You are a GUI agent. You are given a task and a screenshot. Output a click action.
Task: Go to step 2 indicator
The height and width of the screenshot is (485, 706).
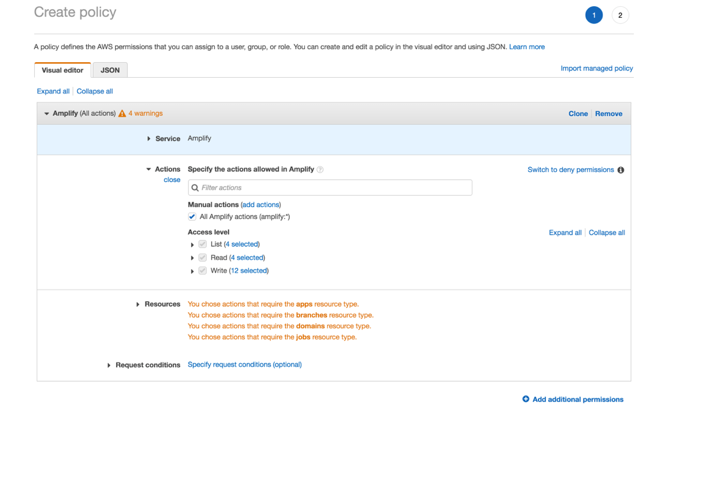click(620, 15)
